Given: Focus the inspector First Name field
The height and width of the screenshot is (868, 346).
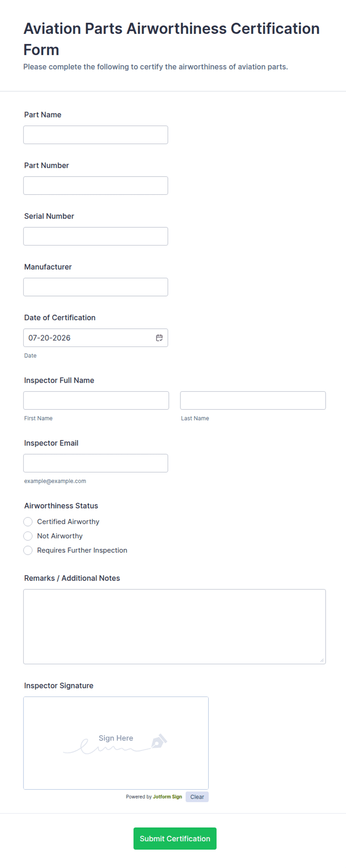Looking at the screenshot, I should pyautogui.click(x=96, y=401).
